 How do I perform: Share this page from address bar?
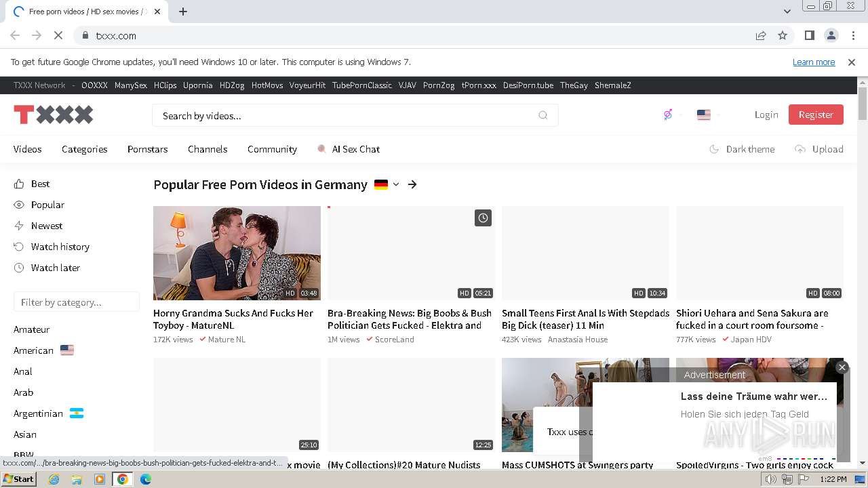pos(761,35)
